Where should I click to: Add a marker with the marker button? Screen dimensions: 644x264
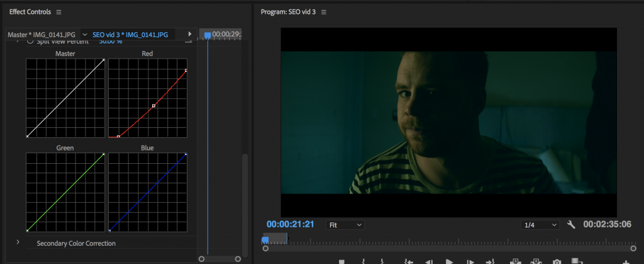[341, 261]
